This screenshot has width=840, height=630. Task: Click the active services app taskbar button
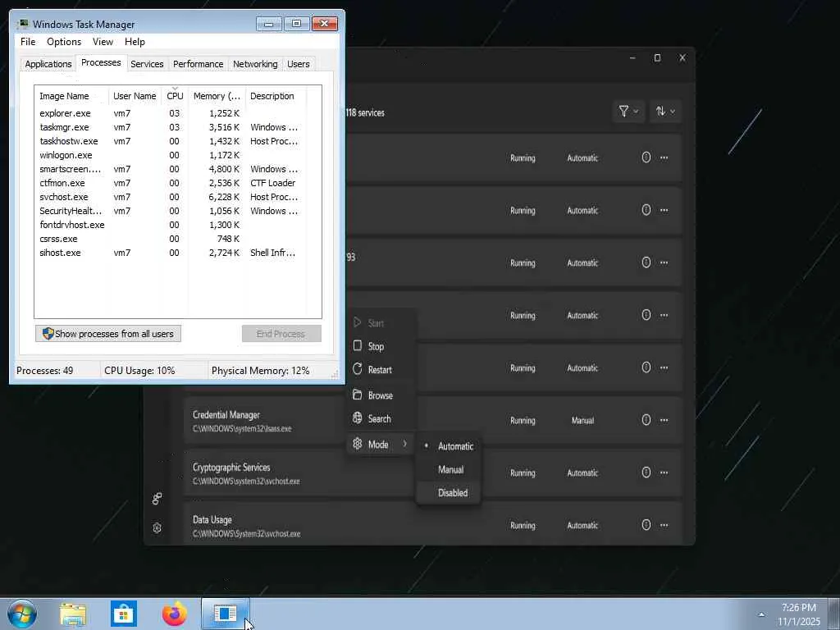point(226,614)
